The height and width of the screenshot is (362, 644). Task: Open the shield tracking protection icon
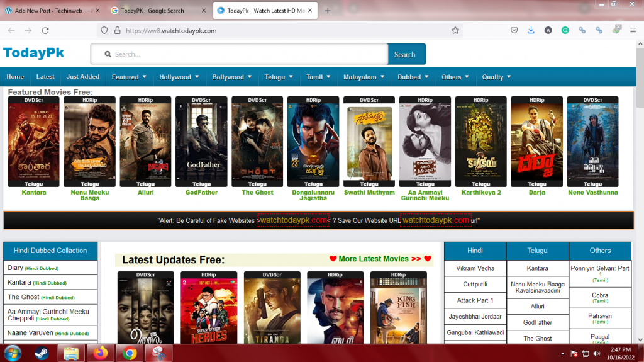click(x=104, y=30)
